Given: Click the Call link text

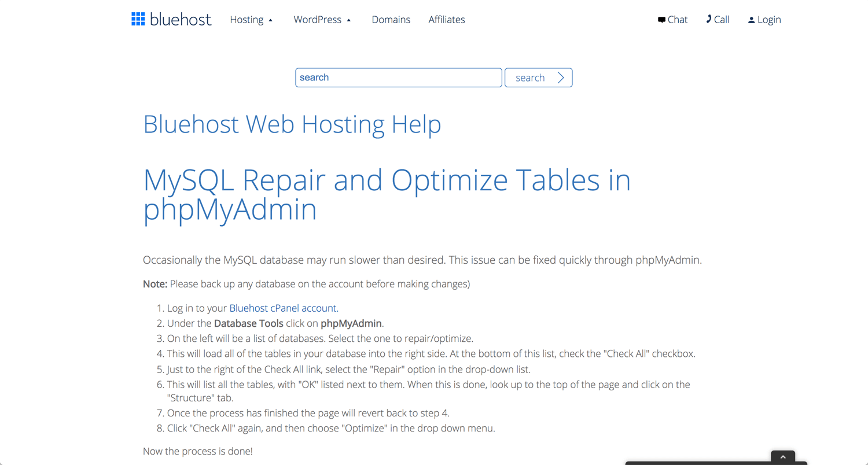Looking at the screenshot, I should 722,20.
